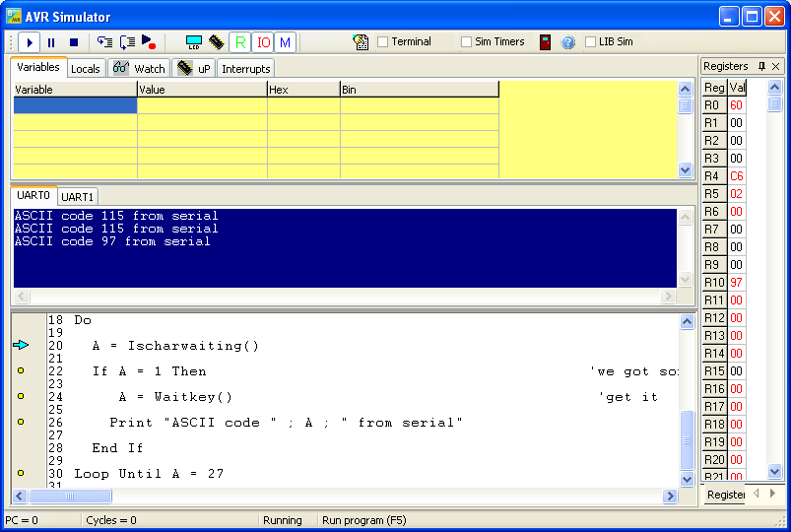Enable the LIB Sim checkbox

590,42
